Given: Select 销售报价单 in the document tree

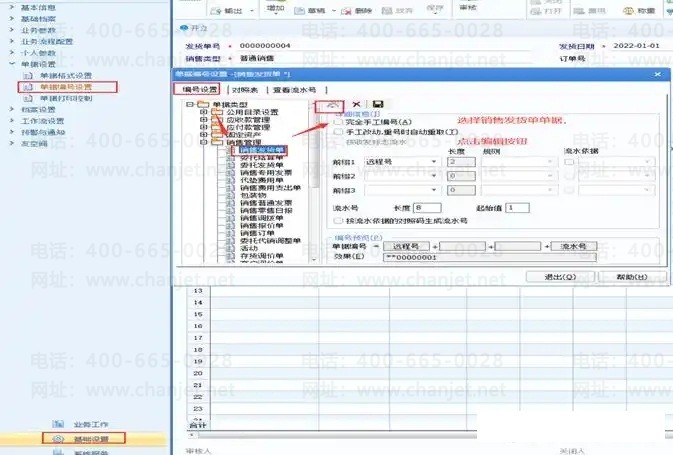Looking at the screenshot, I should (261, 225).
